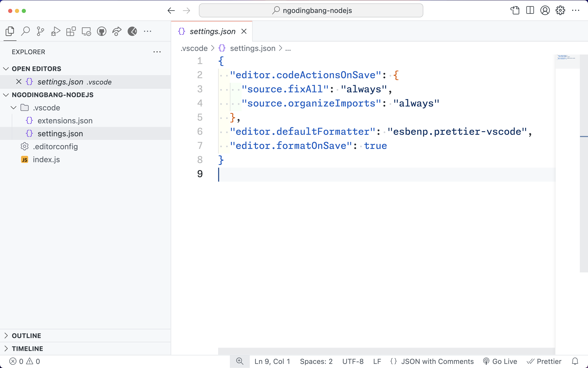
Task: Click "editor.formatOnSave" key in editor
Action: (291, 145)
